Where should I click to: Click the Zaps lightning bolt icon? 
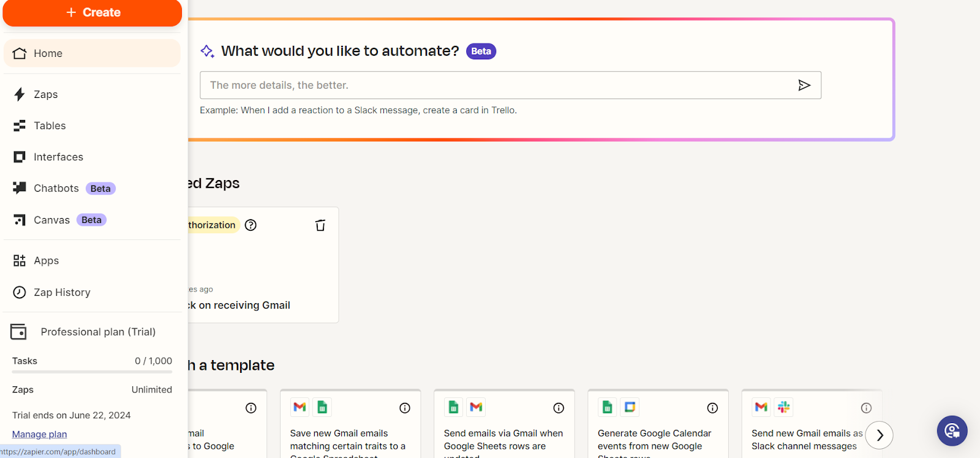click(20, 94)
